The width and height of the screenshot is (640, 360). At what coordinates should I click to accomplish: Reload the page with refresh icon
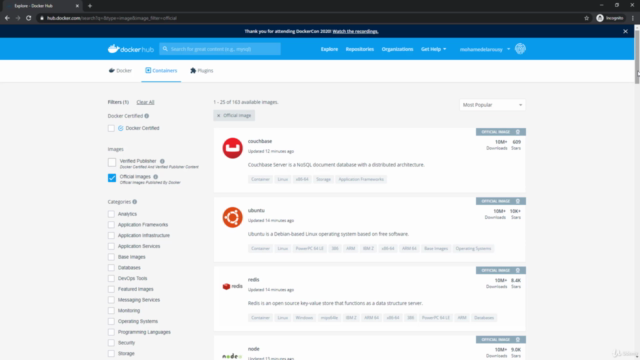click(x=29, y=18)
